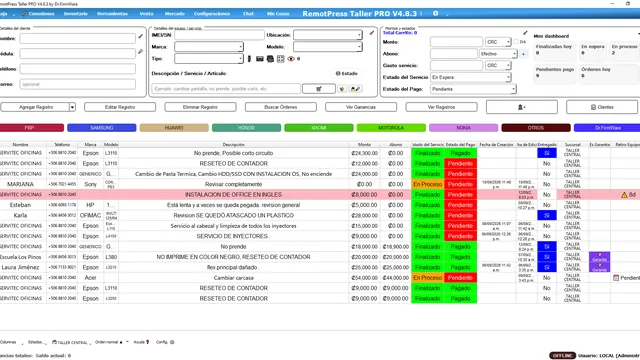Select the tan HUAWEI brand bar
This screenshot has height=360, width=640.
174,128
